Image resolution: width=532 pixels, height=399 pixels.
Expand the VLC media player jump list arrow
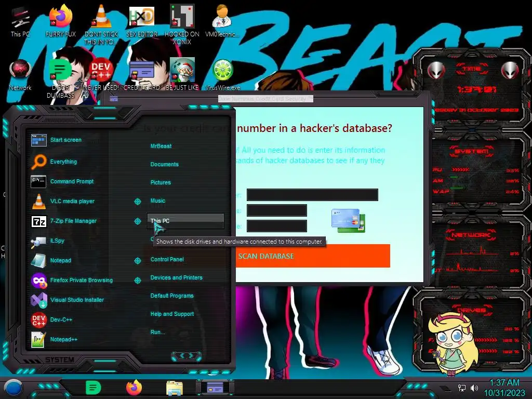pyautogui.click(x=137, y=202)
